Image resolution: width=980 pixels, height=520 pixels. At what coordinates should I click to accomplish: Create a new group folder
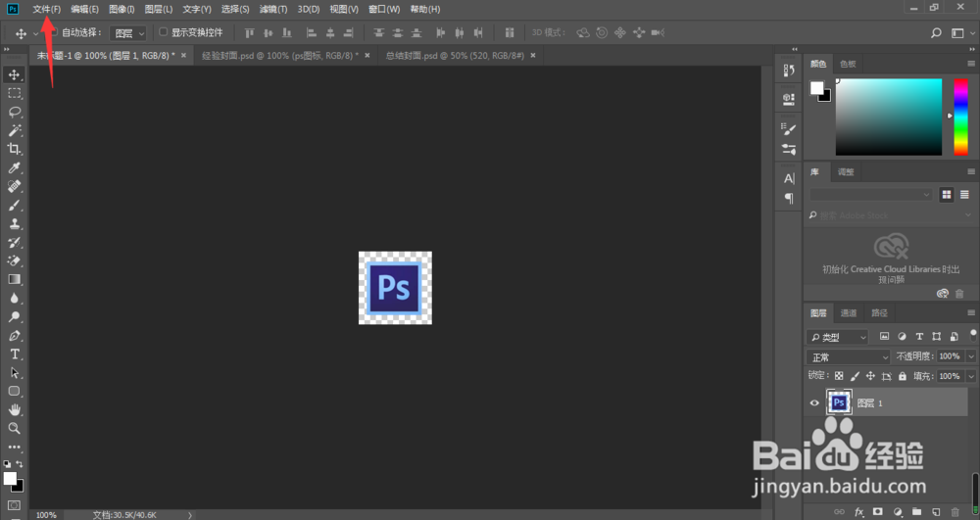pos(916,512)
